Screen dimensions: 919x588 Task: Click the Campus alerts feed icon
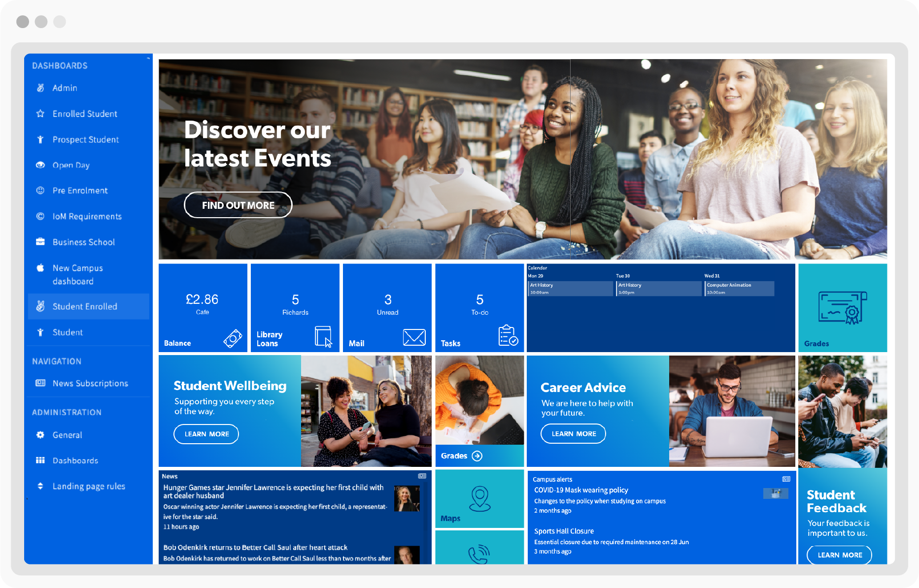pos(786,479)
